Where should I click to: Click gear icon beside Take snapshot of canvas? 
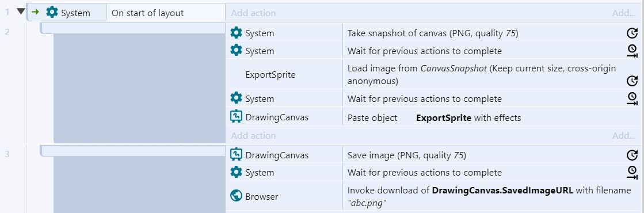[x=236, y=33]
